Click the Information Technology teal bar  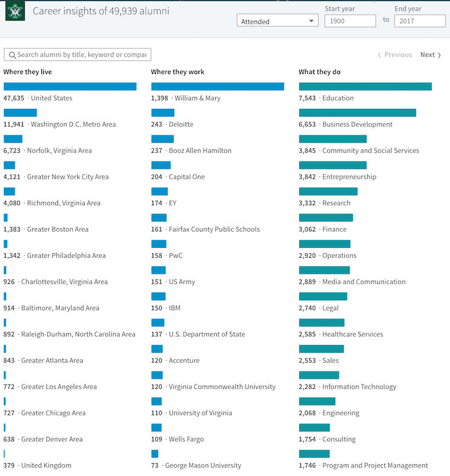[319, 375]
